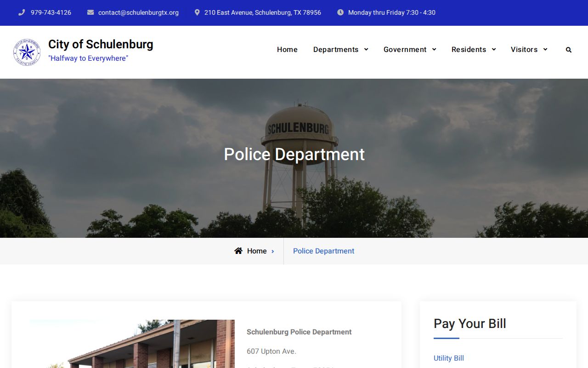Open the Home menu item
588x368 pixels.
click(x=287, y=49)
